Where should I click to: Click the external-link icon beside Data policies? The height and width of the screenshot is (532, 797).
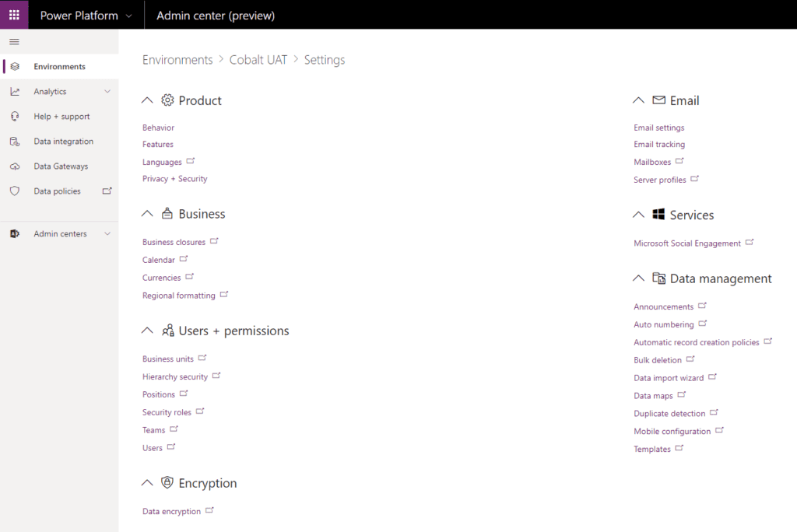[x=107, y=191]
